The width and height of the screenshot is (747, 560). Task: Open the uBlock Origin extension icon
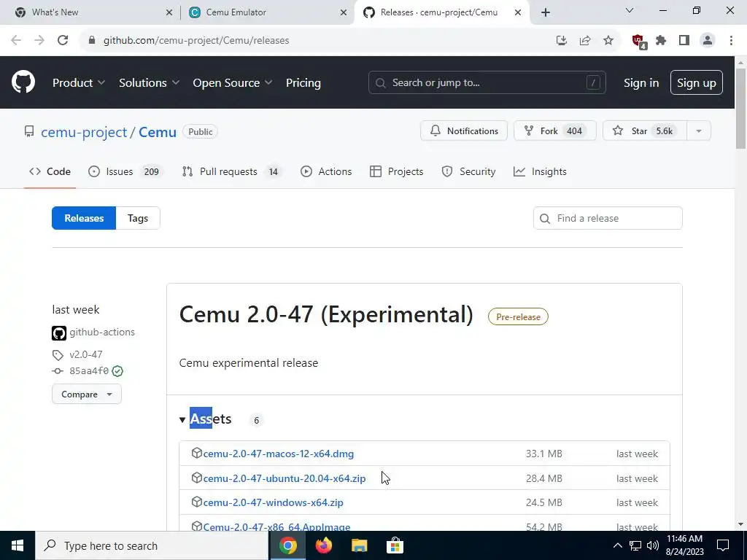638,41
